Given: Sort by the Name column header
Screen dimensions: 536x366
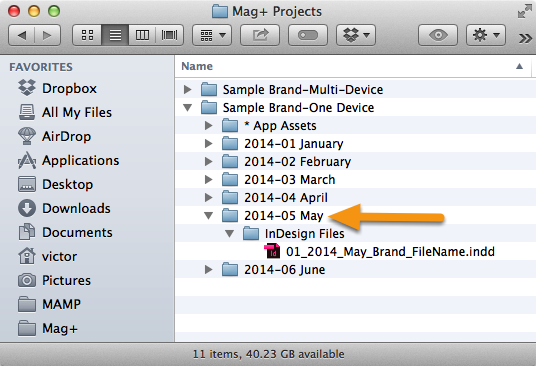Looking at the screenshot, I should pos(353,66).
